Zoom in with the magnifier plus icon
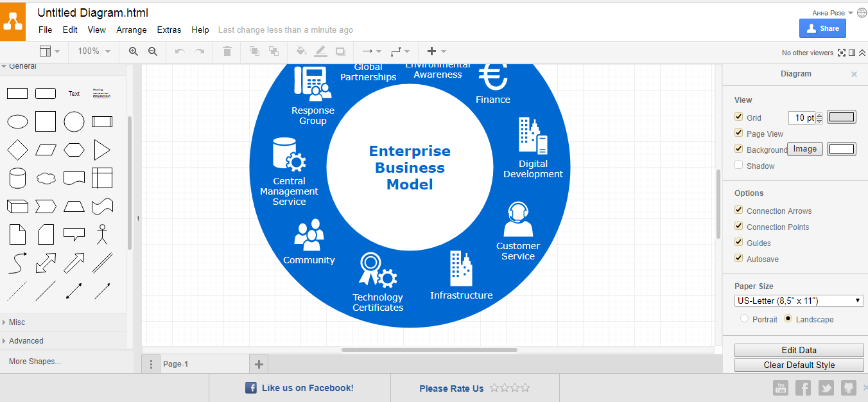 (134, 51)
